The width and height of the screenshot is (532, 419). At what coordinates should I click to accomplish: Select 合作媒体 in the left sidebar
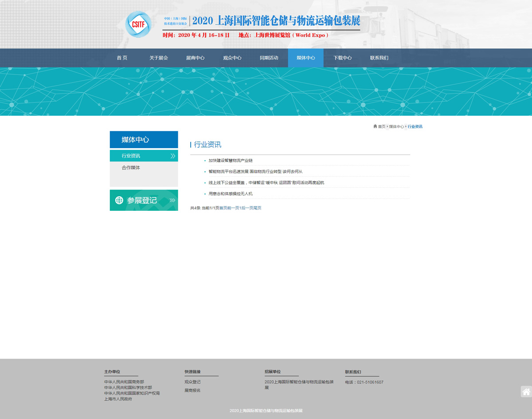coord(131,168)
